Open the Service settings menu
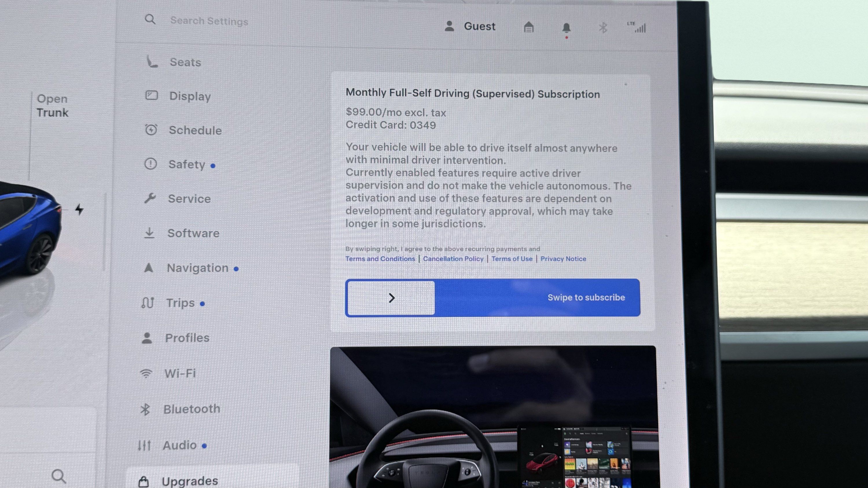The width and height of the screenshot is (868, 488). [x=190, y=199]
